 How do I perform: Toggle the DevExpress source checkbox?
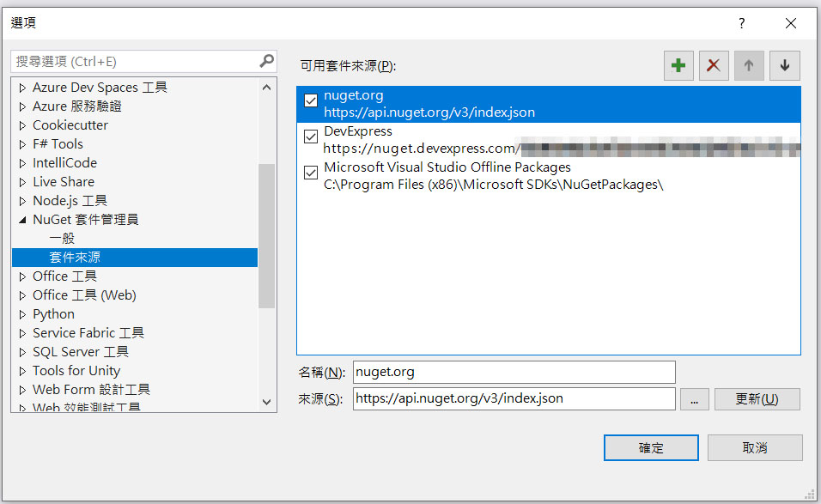(x=311, y=137)
